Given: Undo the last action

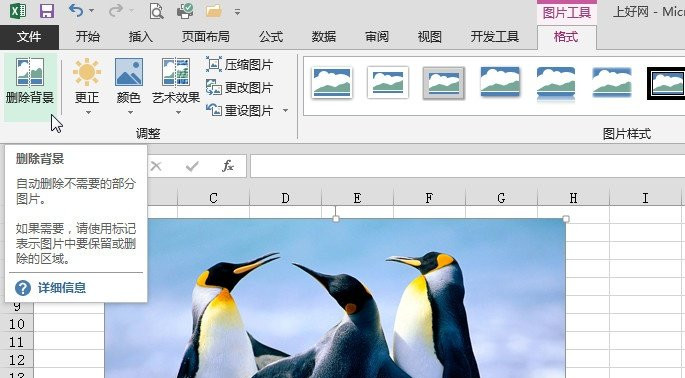Looking at the screenshot, I should 76,10.
